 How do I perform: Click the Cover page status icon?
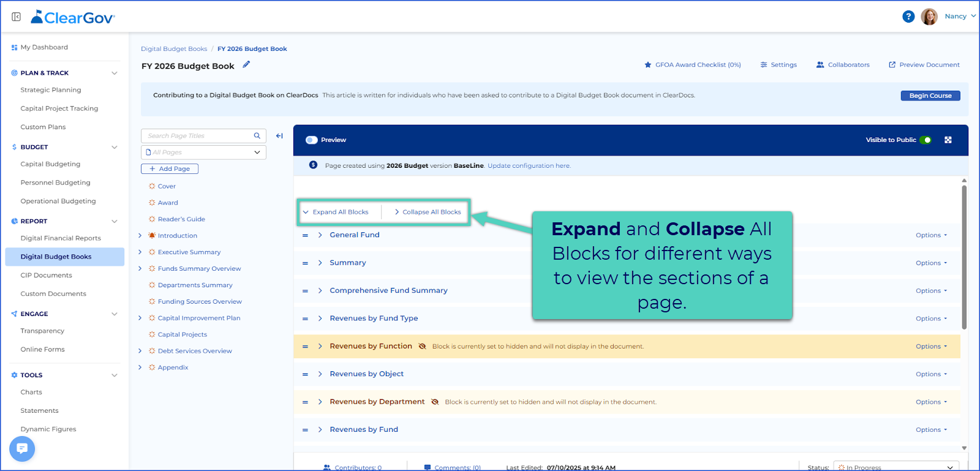[x=152, y=186]
